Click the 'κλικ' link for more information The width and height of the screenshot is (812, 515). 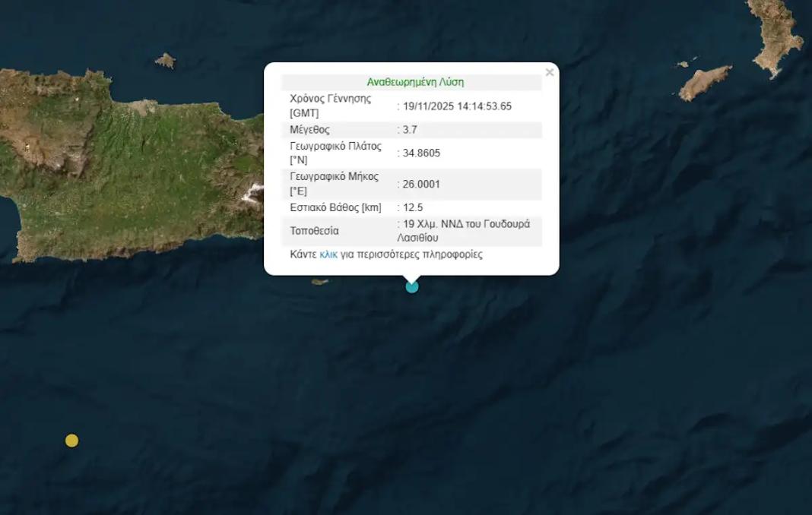click(328, 254)
